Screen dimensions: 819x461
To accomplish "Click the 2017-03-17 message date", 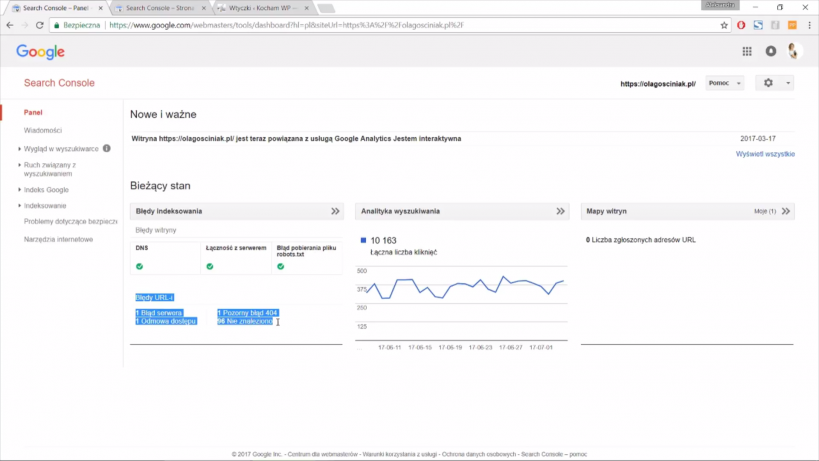I will [x=758, y=138].
